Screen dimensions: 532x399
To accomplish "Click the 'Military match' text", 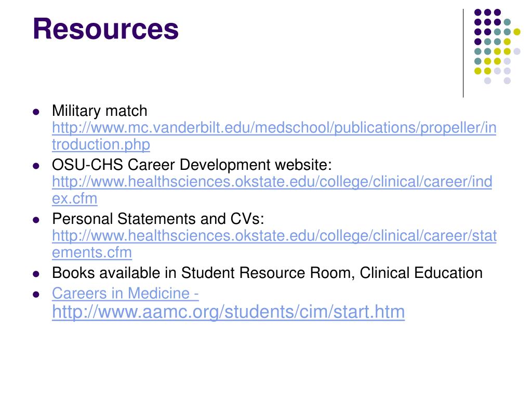I will coord(99,111).
